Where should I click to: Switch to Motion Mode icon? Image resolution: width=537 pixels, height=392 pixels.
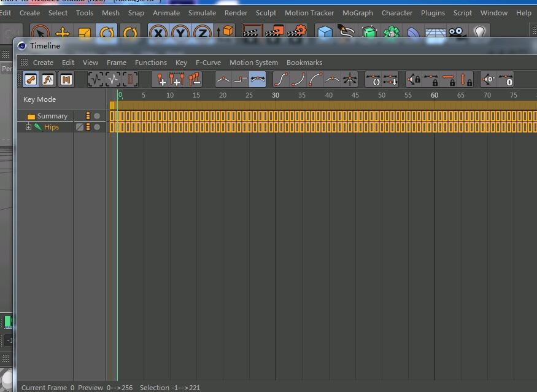click(x=66, y=80)
